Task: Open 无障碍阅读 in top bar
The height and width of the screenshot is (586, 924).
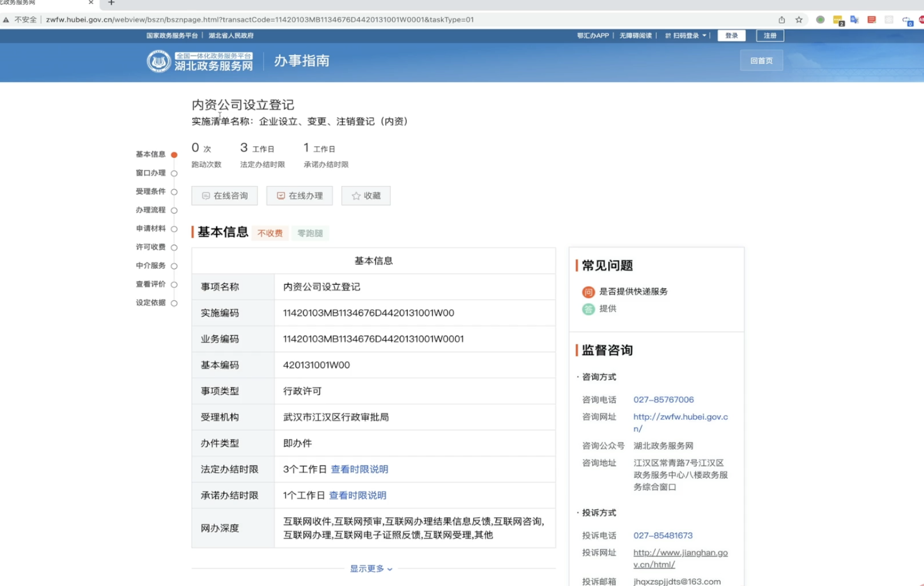Action: (635, 36)
